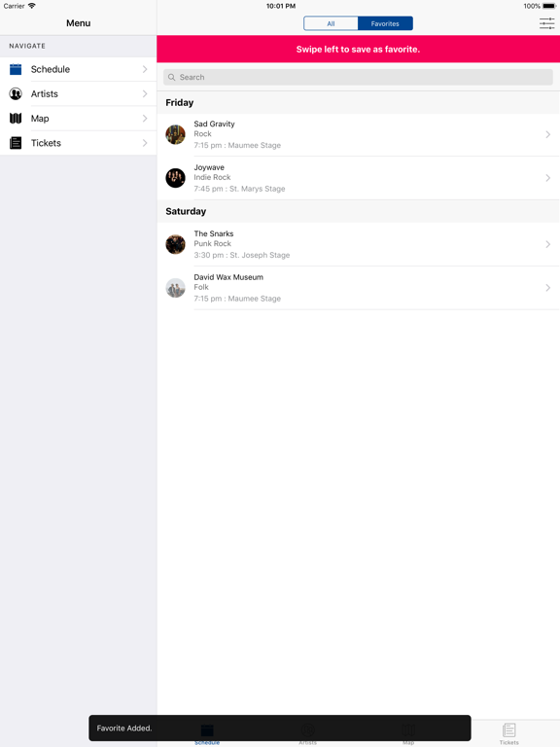The width and height of the screenshot is (560, 747).
Task: Tap the 'Favorite Added.' toast message
Action: [x=280, y=728]
